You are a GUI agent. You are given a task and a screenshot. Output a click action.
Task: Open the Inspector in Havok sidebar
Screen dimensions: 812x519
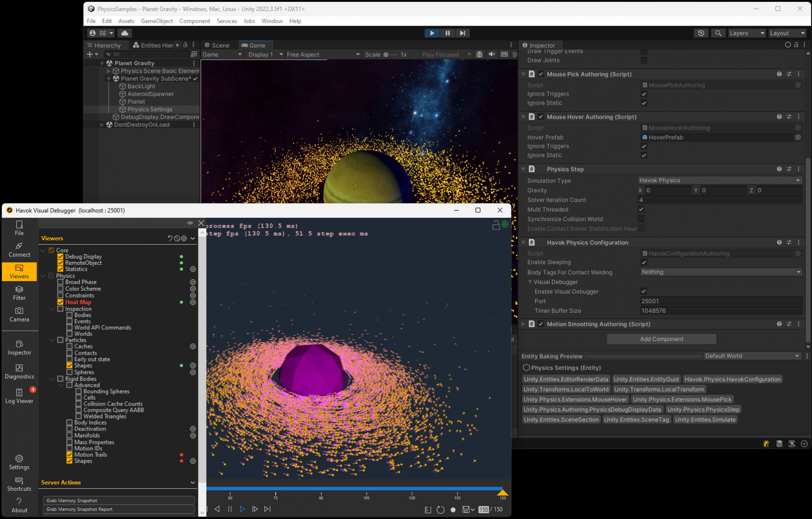coord(19,348)
